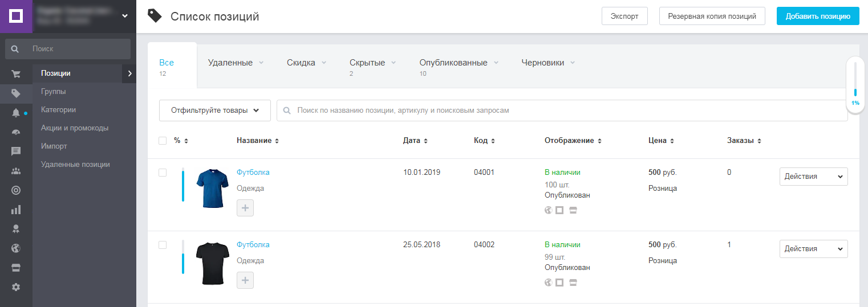Check the box for black Футболка 04002
868x307 pixels.
[x=163, y=245]
